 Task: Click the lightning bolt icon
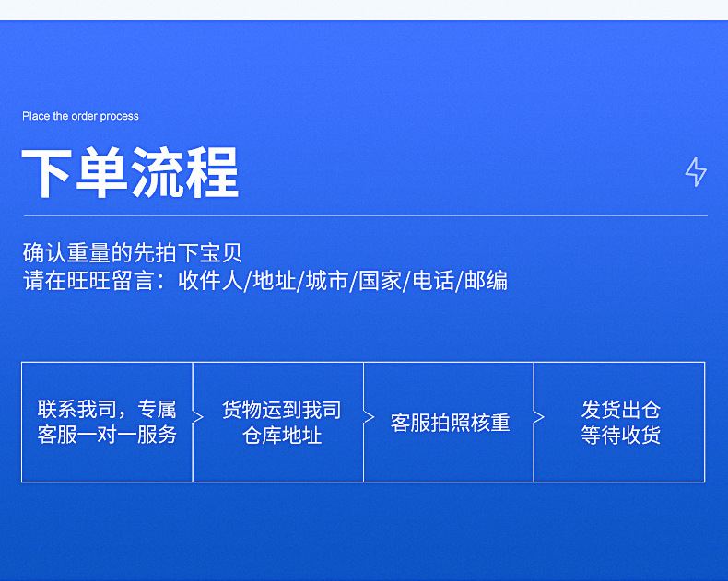coord(696,171)
